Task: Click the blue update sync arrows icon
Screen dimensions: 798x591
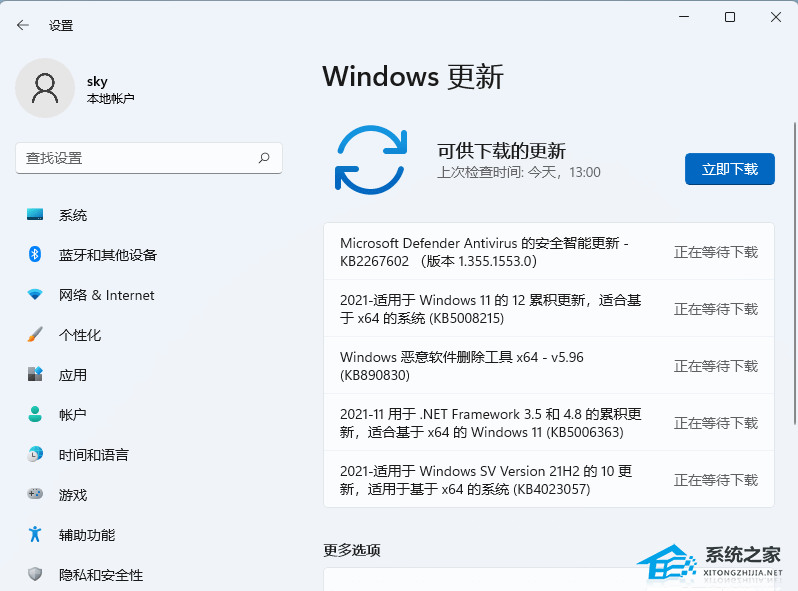Action: tap(371, 160)
